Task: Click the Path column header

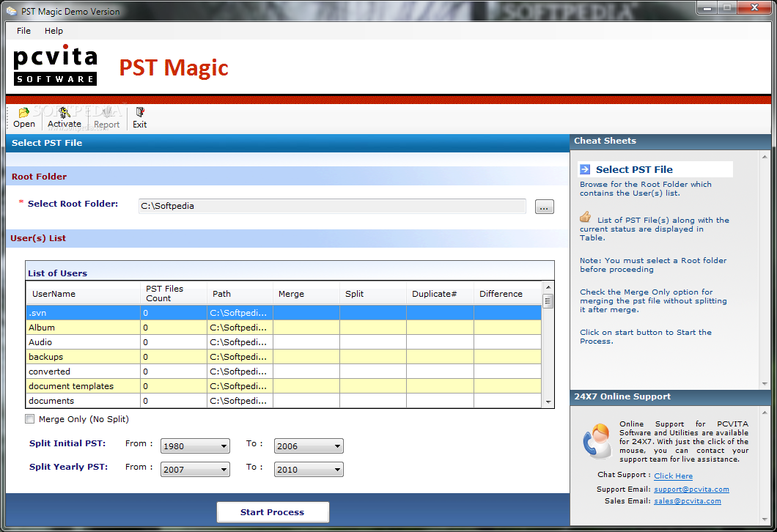Action: point(240,293)
